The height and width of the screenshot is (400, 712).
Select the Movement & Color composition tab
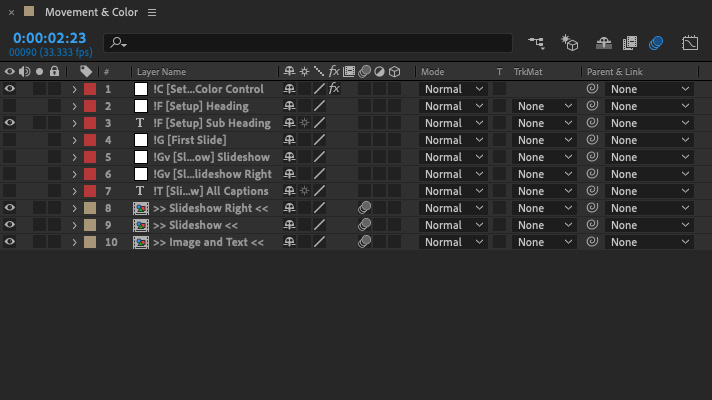click(91, 12)
